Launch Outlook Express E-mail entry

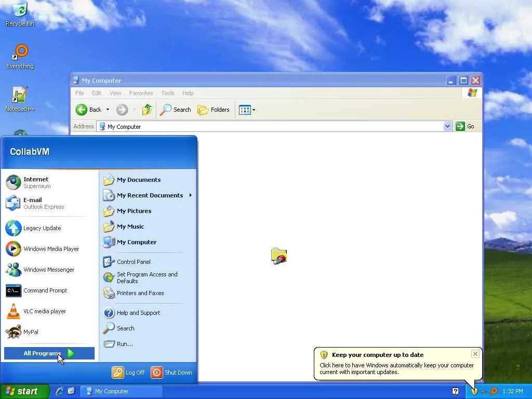click(49, 203)
